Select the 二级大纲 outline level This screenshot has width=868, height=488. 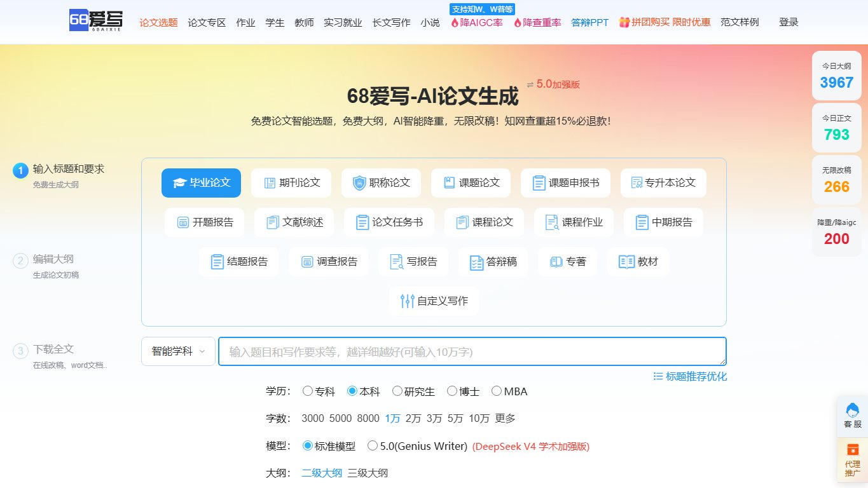pyautogui.click(x=322, y=473)
